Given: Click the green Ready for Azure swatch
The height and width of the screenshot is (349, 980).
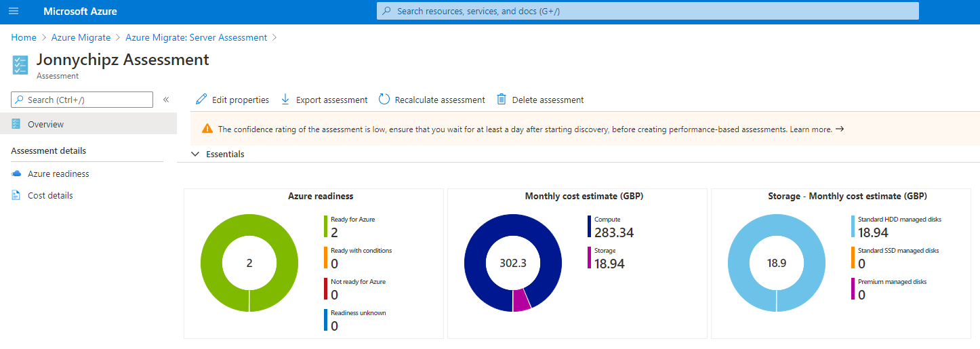Looking at the screenshot, I should [325, 226].
